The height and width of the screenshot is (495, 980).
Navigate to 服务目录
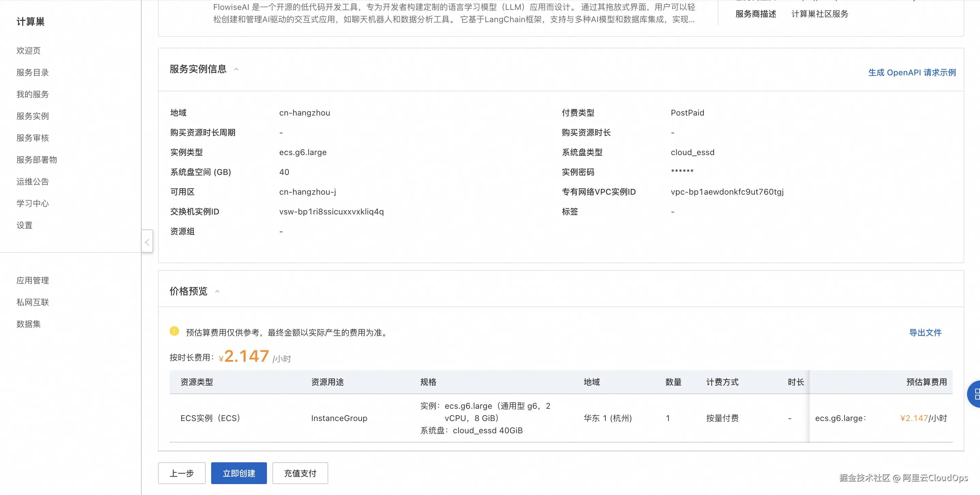32,72
